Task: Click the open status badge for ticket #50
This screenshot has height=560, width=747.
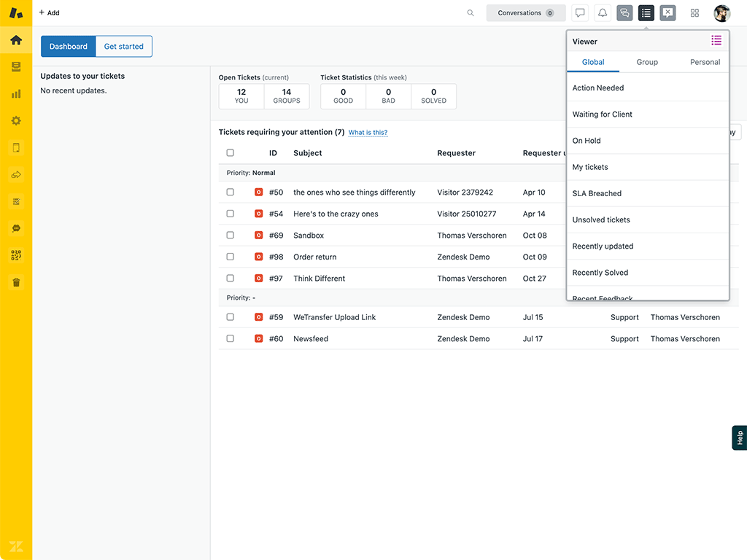Action: pyautogui.click(x=259, y=192)
